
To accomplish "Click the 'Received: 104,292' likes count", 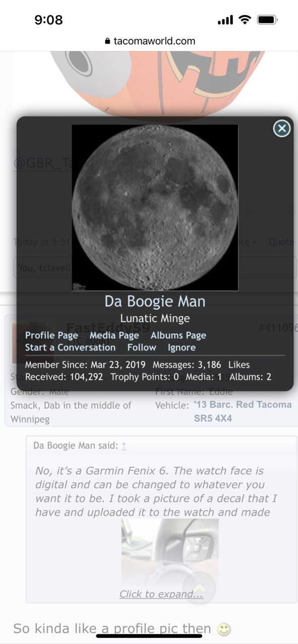I will point(65,377).
